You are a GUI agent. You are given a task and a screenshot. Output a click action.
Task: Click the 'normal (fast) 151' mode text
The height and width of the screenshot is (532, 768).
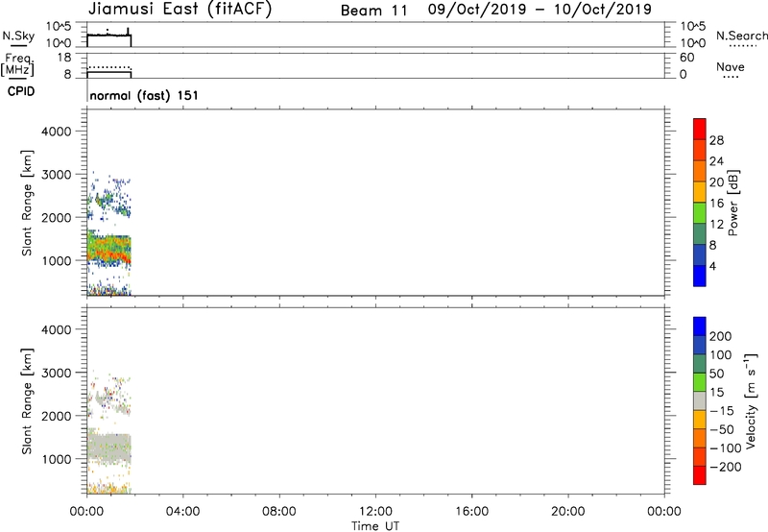click(144, 95)
